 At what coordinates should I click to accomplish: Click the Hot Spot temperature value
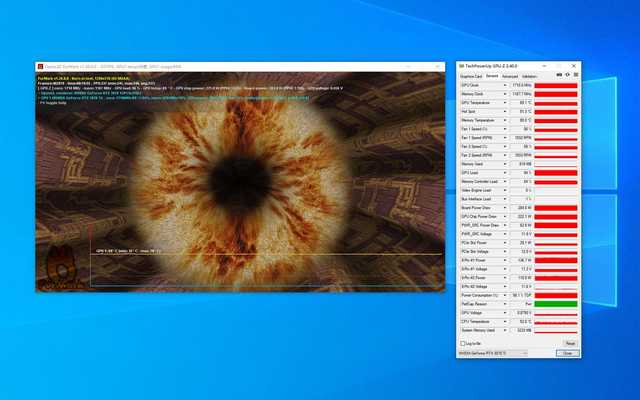(521, 112)
